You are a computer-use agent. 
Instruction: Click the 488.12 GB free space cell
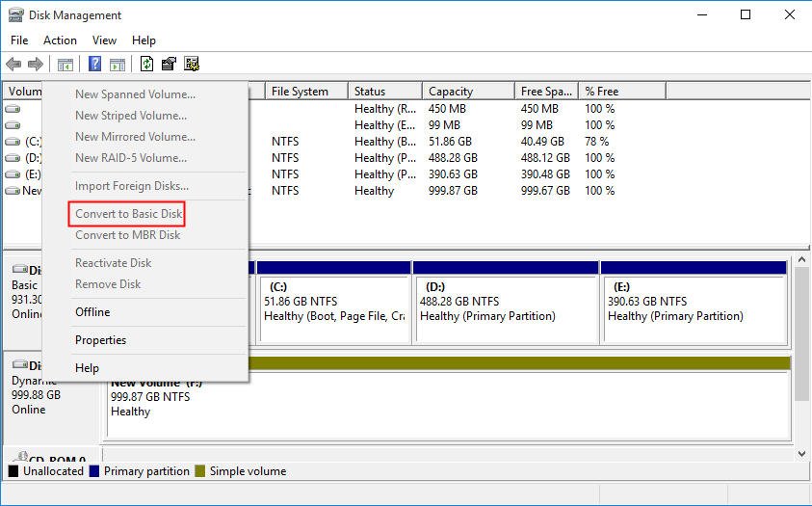[x=545, y=158]
